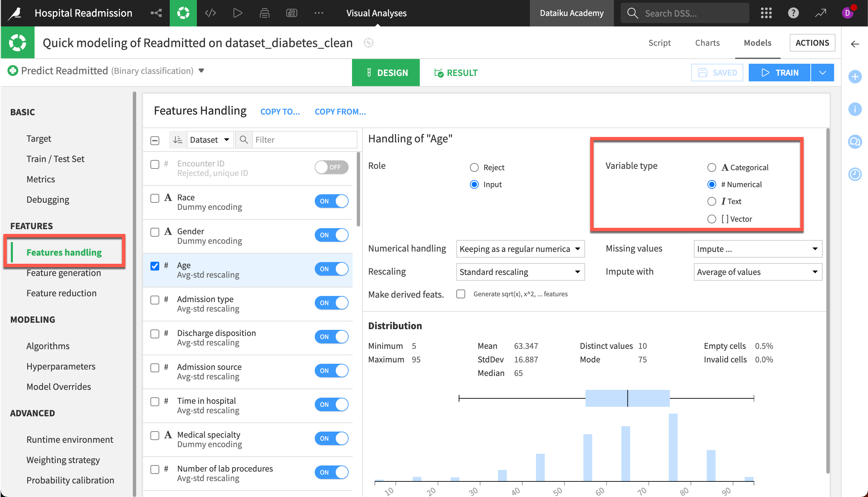This screenshot has height=497, width=868.
Task: Click the sort features icon
Action: point(178,140)
